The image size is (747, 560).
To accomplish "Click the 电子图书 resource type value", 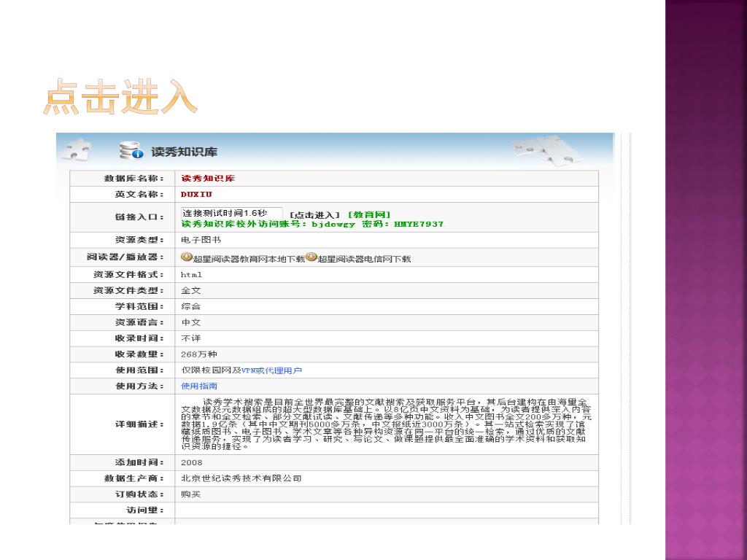I will pyautogui.click(x=201, y=240).
